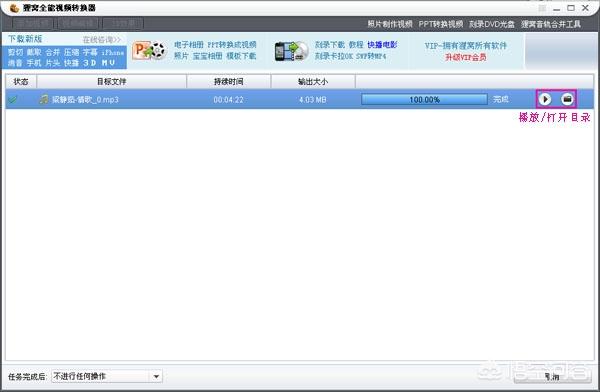Click the 升级VIP会员 link
Image resolution: width=600 pixels, height=392 pixels.
466,57
